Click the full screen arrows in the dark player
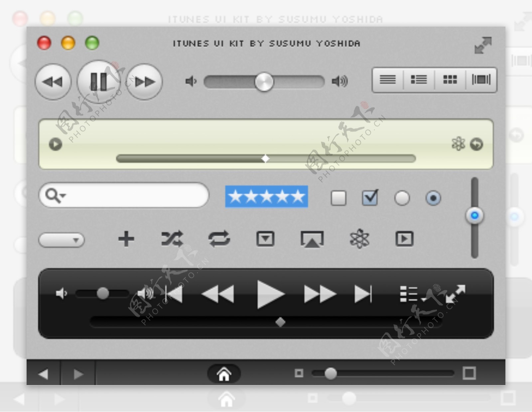This screenshot has width=532, height=412. pyautogui.click(x=456, y=294)
